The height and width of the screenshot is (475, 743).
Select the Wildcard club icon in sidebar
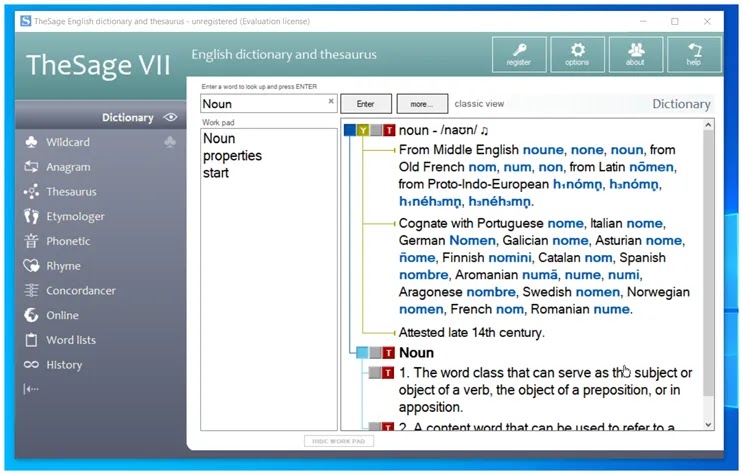[31, 142]
